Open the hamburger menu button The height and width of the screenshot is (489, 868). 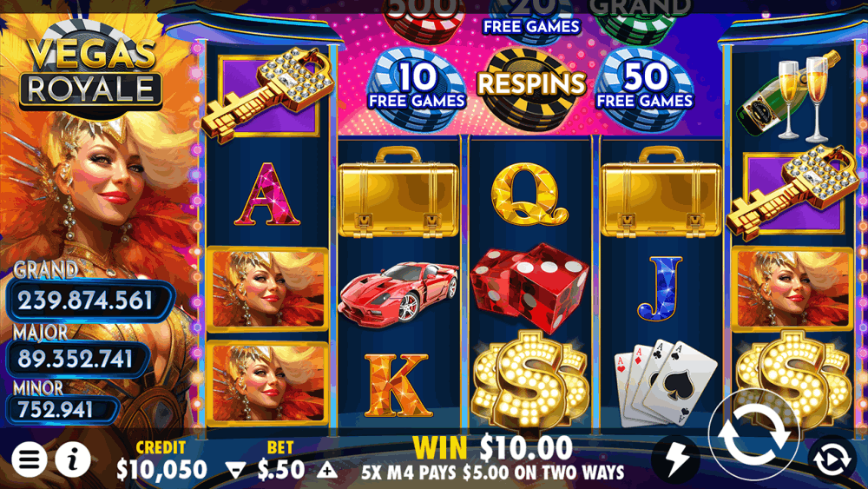(x=30, y=459)
